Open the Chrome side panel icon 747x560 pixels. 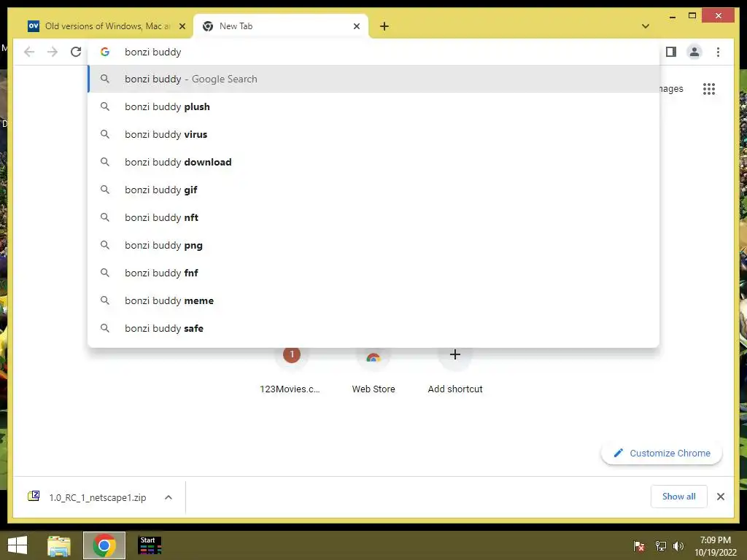[671, 52]
